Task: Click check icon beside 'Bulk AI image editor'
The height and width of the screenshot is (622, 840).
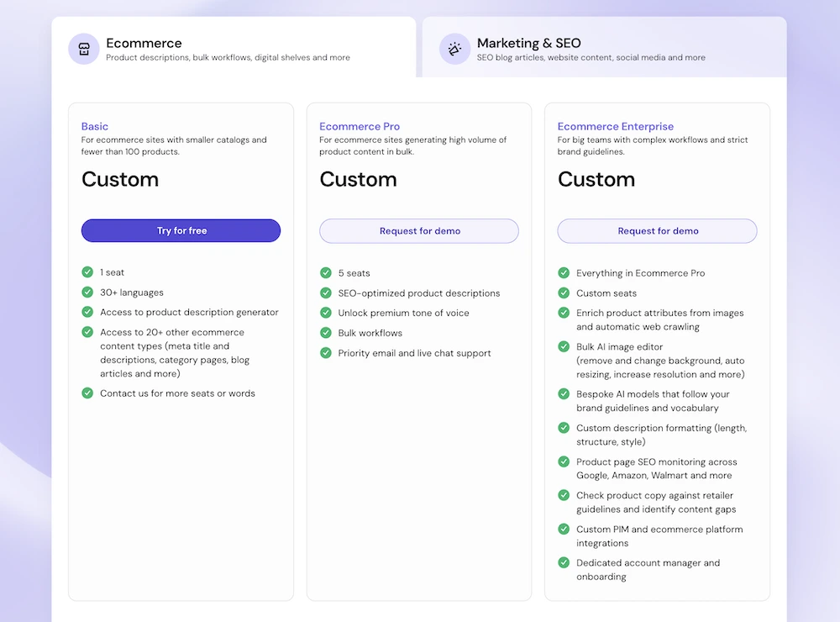Action: (x=564, y=346)
